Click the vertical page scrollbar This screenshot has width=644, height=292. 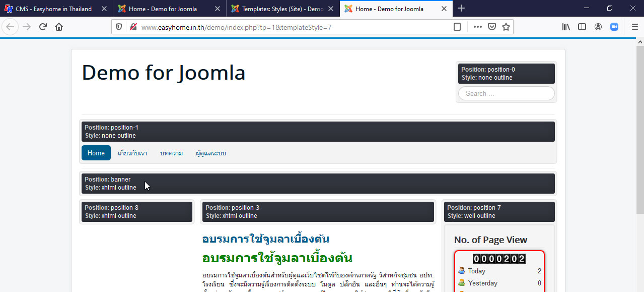pos(639,126)
